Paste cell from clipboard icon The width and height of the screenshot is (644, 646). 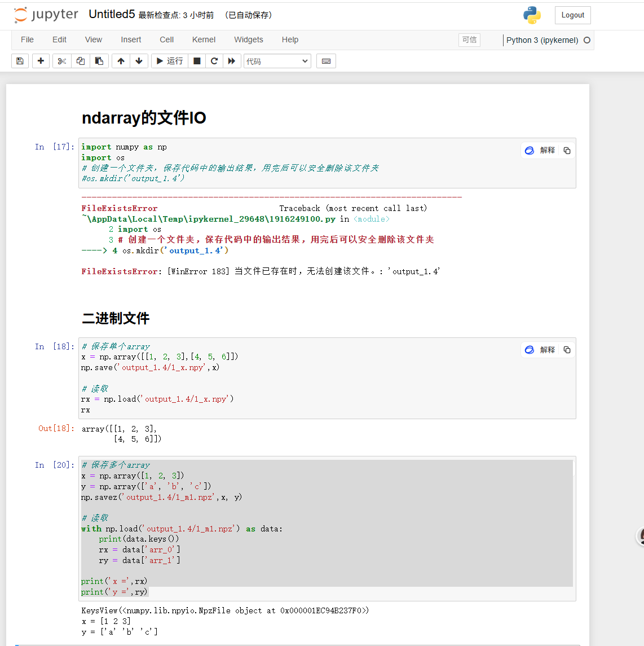pyautogui.click(x=99, y=61)
